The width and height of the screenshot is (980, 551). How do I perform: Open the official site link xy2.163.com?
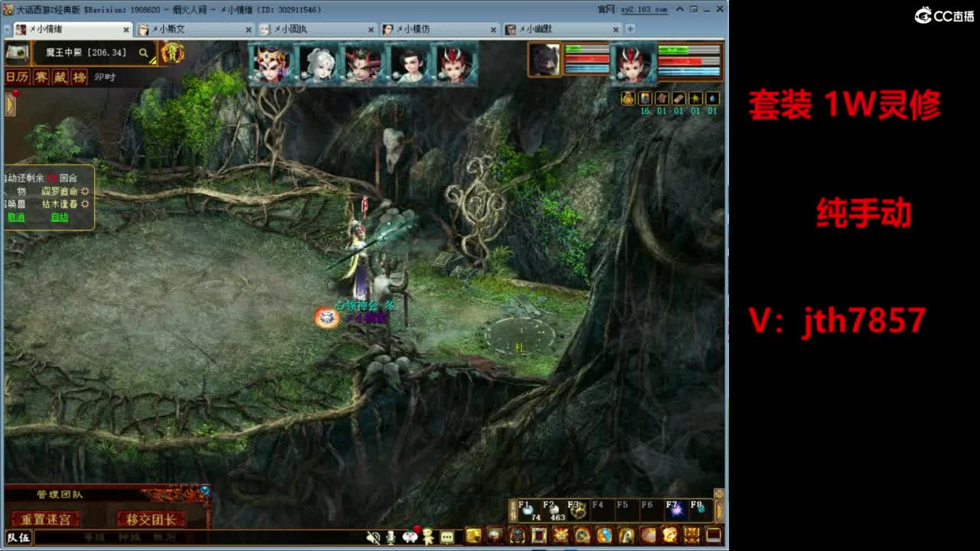[x=643, y=9]
